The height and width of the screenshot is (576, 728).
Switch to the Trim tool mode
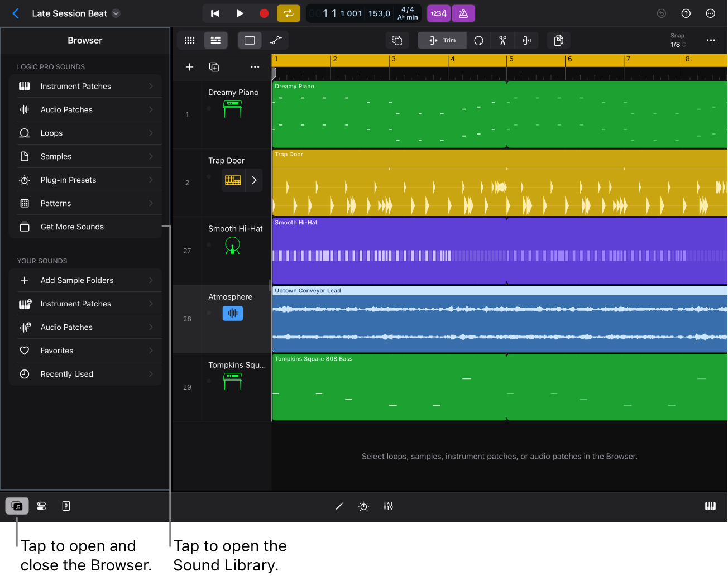442,40
